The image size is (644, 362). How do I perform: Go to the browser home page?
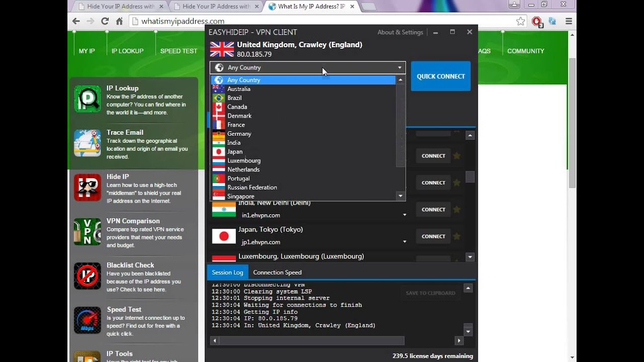click(119, 21)
